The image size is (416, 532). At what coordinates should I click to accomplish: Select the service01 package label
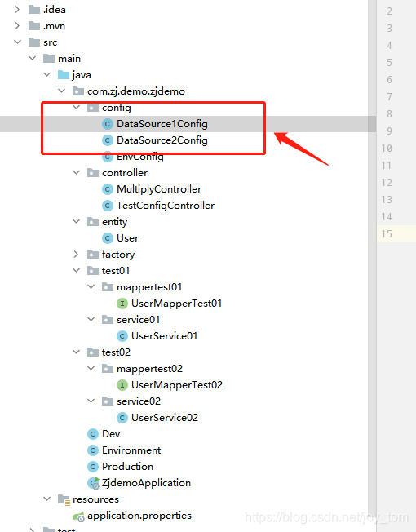pos(138,320)
